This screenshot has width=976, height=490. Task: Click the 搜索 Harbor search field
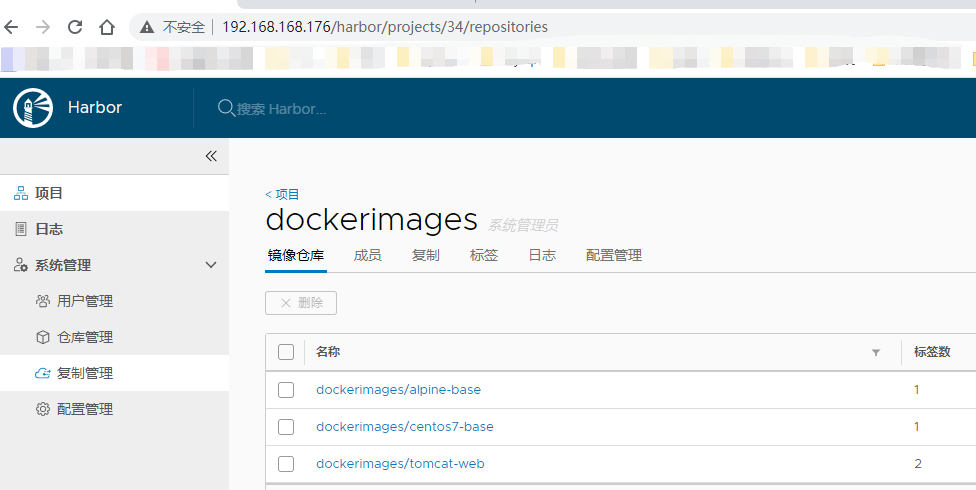281,109
